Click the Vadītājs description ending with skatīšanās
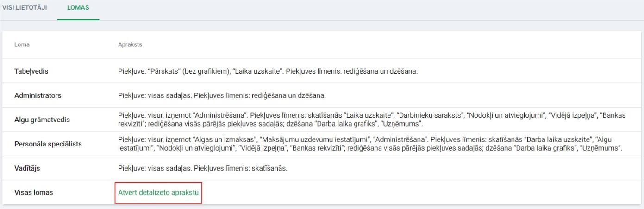Screen dimensions: 644x209 coord(203,168)
